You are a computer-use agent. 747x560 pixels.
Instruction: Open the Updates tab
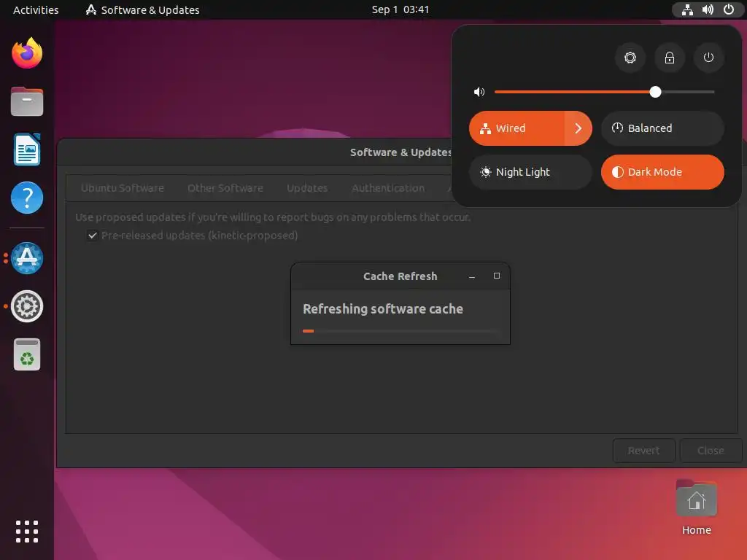[307, 188]
